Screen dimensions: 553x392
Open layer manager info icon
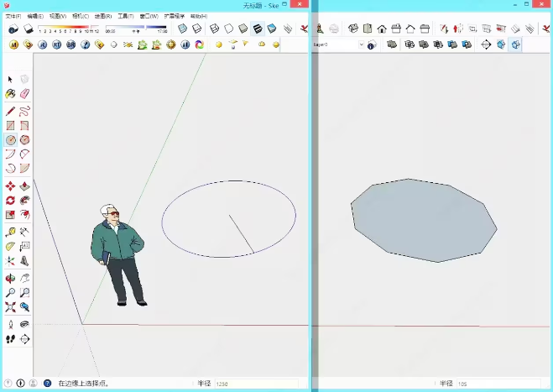coord(372,44)
